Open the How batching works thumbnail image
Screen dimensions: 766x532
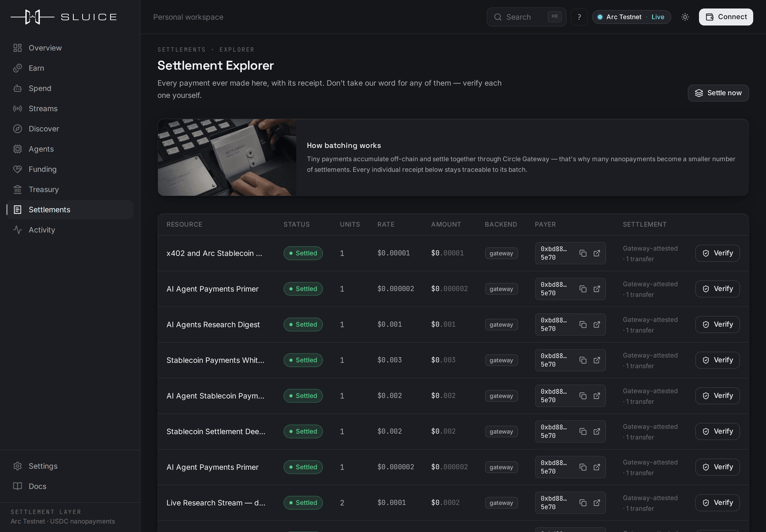click(227, 158)
